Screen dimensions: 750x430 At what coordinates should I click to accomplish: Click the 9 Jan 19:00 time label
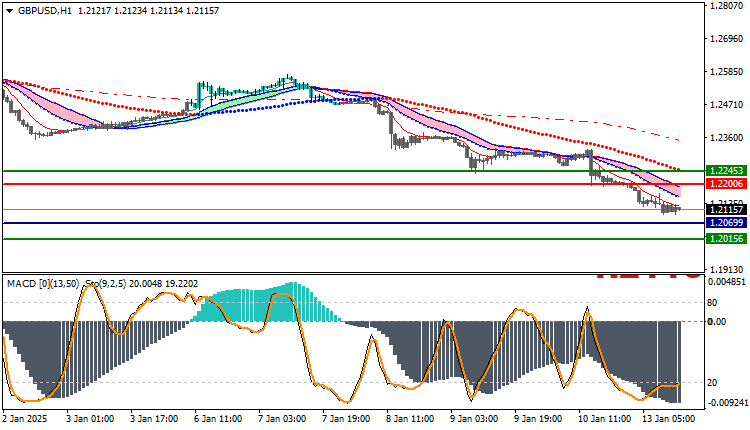coord(538,419)
